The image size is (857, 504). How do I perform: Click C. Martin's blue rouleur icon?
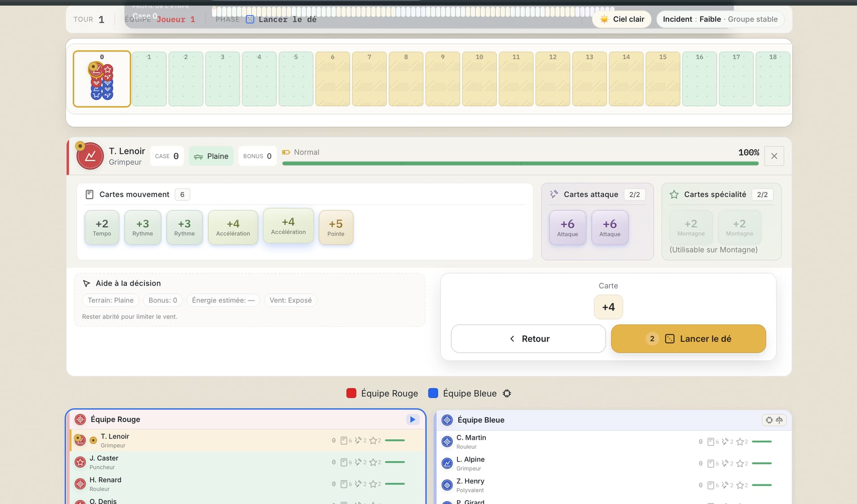pos(447,442)
